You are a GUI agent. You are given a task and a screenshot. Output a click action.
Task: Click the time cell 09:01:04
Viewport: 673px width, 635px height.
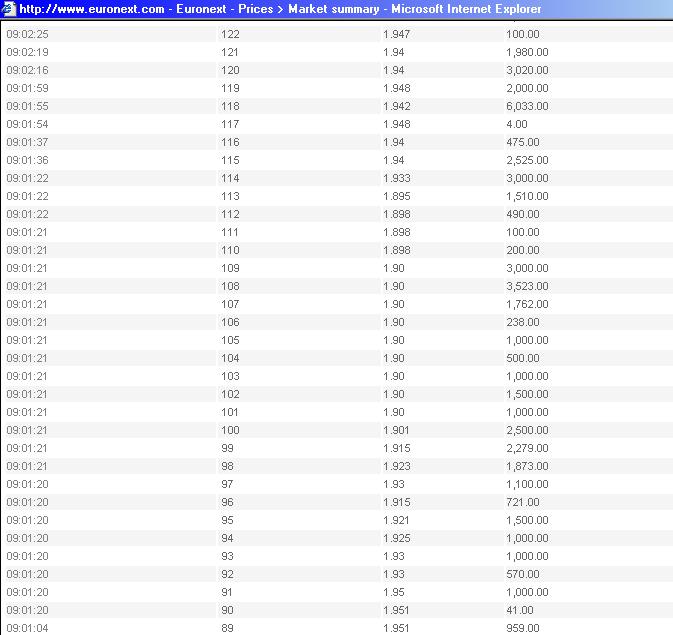(27, 629)
